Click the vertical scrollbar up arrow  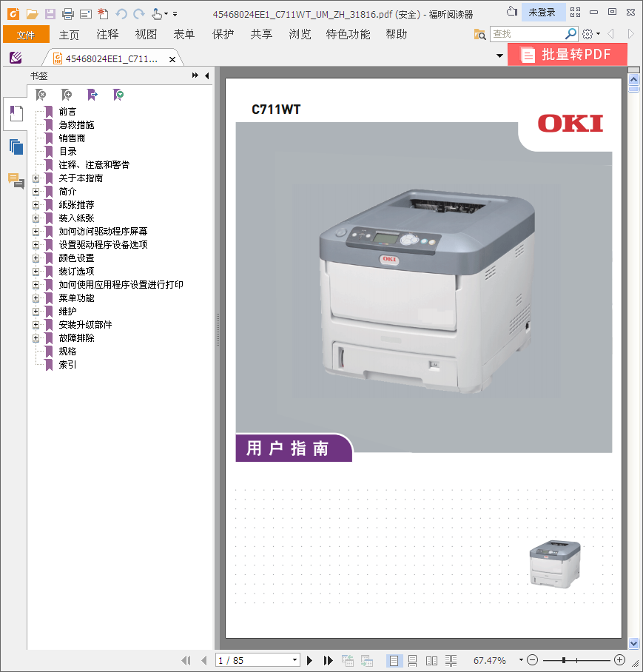click(x=634, y=80)
